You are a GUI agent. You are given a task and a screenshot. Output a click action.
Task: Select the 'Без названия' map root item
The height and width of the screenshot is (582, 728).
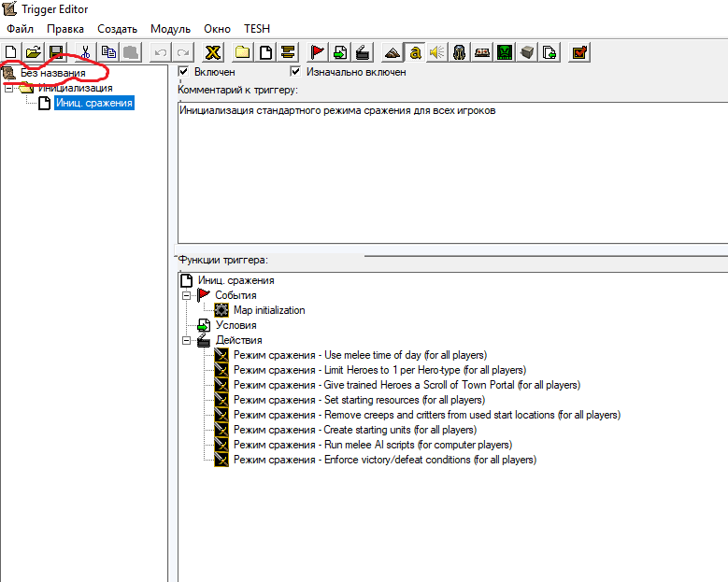[53, 73]
